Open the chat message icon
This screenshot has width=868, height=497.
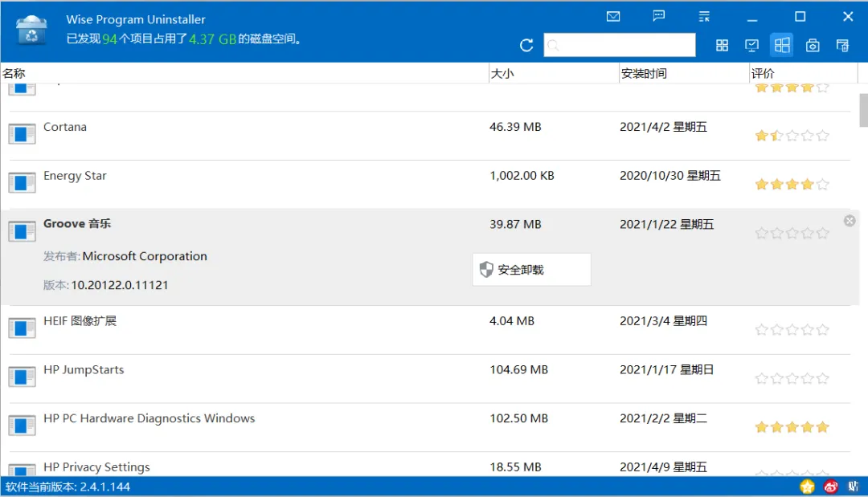(x=659, y=16)
